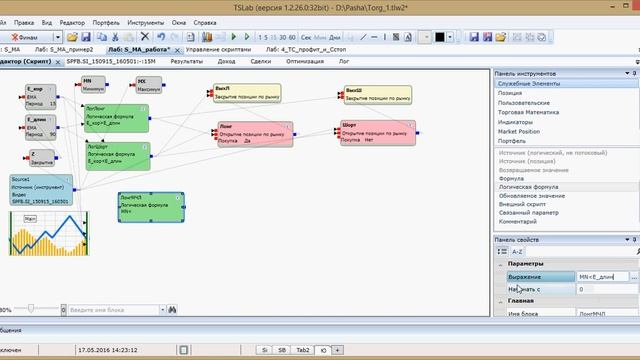Adjust canvas zoom slider handle

point(31,309)
